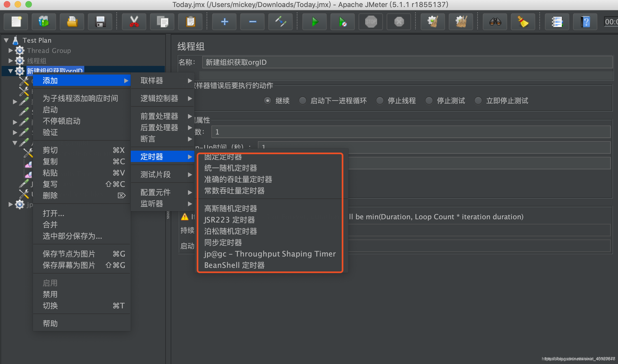Collapse the 新建组织获取orgID tree node

(11, 71)
